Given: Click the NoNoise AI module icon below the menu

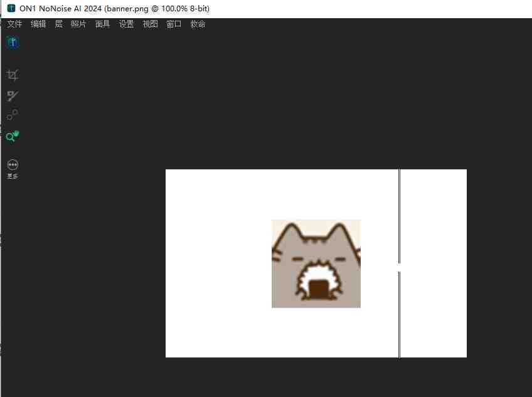Looking at the screenshot, I should 13,42.
